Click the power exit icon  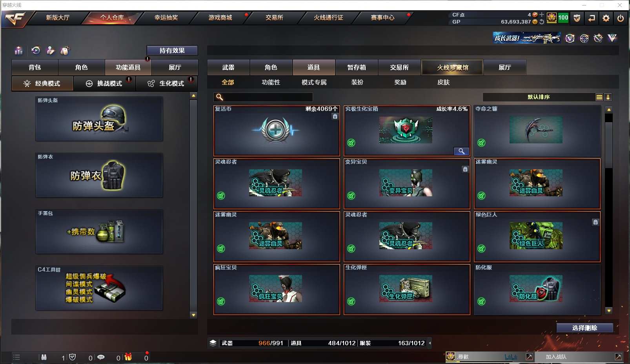click(621, 18)
